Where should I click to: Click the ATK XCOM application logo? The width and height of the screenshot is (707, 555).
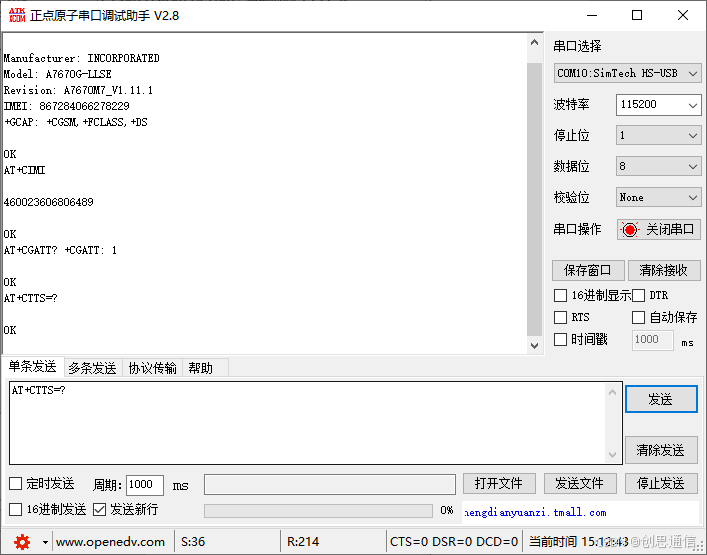17,15
